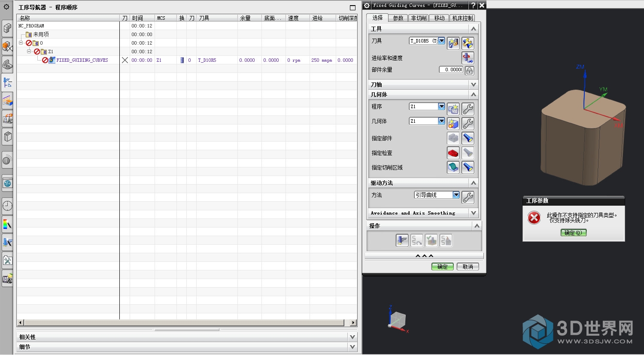Click the Edit/Display Tool icon

tap(468, 43)
